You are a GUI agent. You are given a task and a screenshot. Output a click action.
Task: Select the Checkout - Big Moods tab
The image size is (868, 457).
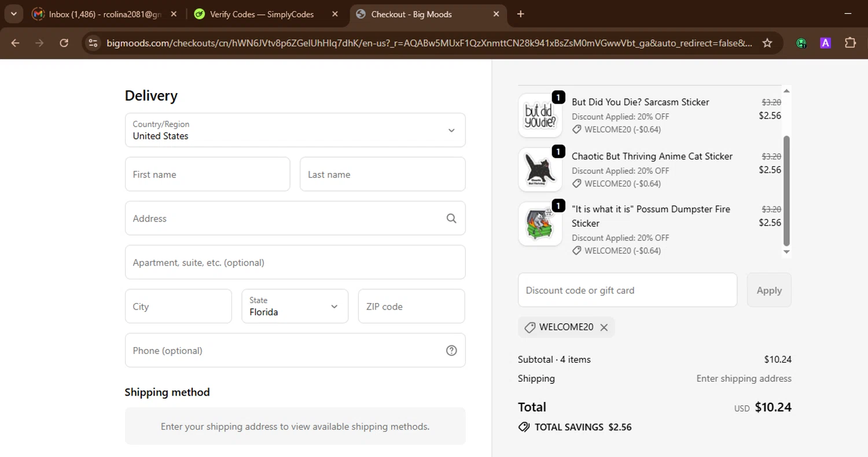(427, 14)
